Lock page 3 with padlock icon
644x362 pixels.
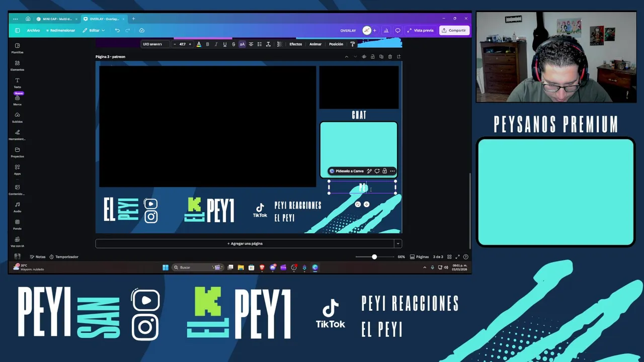click(373, 57)
